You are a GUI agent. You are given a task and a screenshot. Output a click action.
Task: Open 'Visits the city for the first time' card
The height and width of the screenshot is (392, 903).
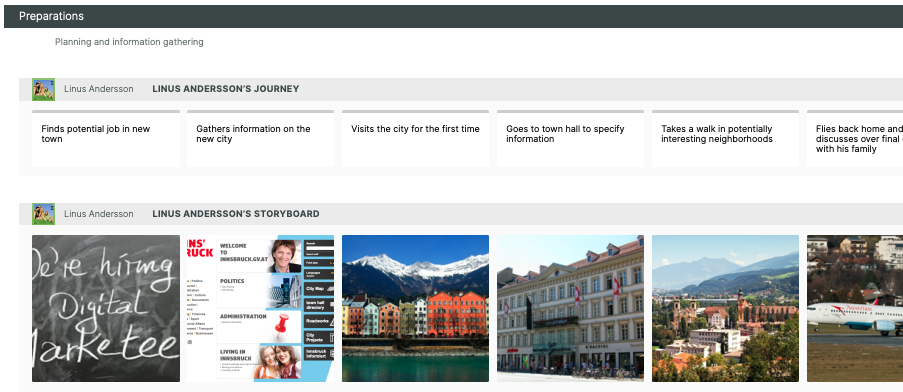point(415,139)
